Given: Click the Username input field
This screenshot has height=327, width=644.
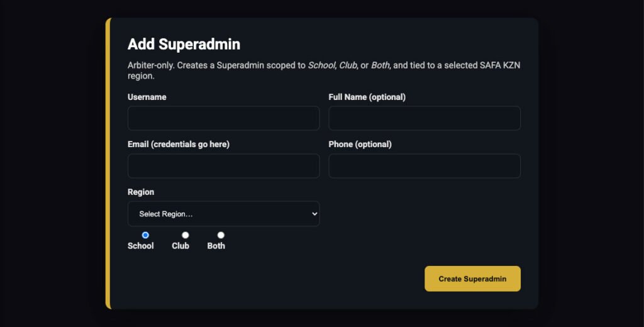Looking at the screenshot, I should coord(223,118).
